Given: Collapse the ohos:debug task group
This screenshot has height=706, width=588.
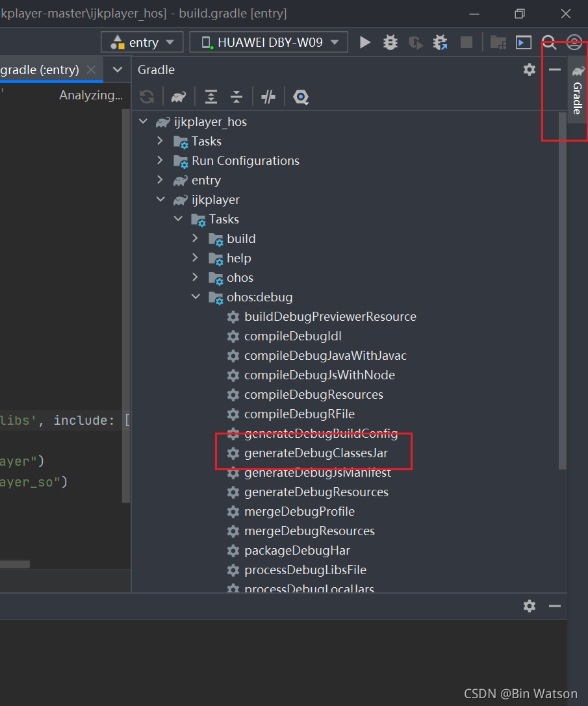Looking at the screenshot, I should pos(196,297).
